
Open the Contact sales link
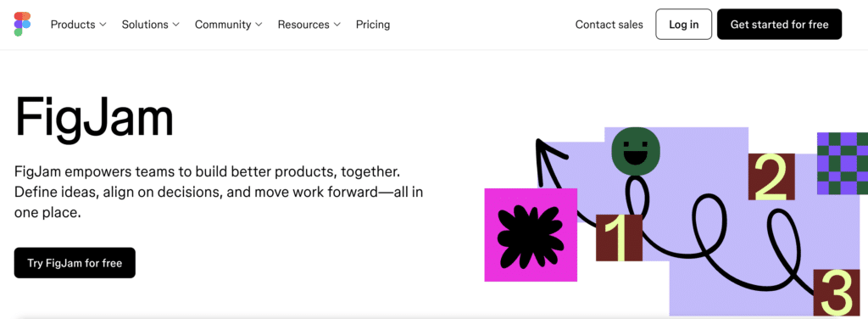[609, 25]
